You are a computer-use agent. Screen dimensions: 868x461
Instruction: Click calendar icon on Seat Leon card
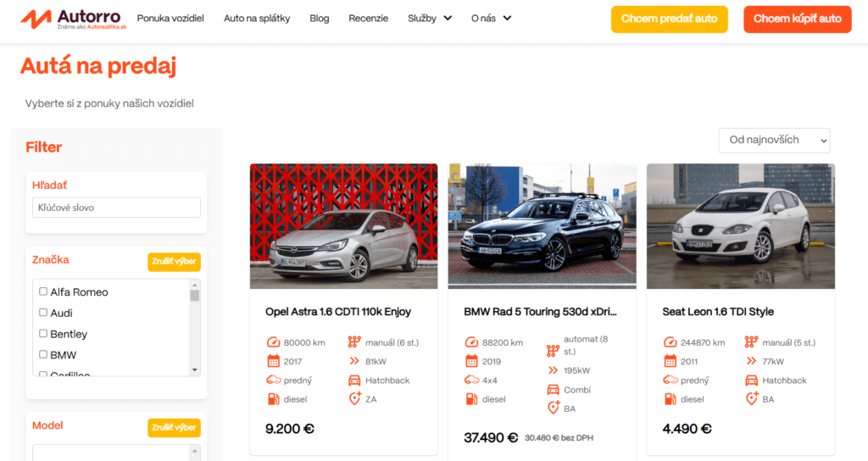(x=670, y=361)
